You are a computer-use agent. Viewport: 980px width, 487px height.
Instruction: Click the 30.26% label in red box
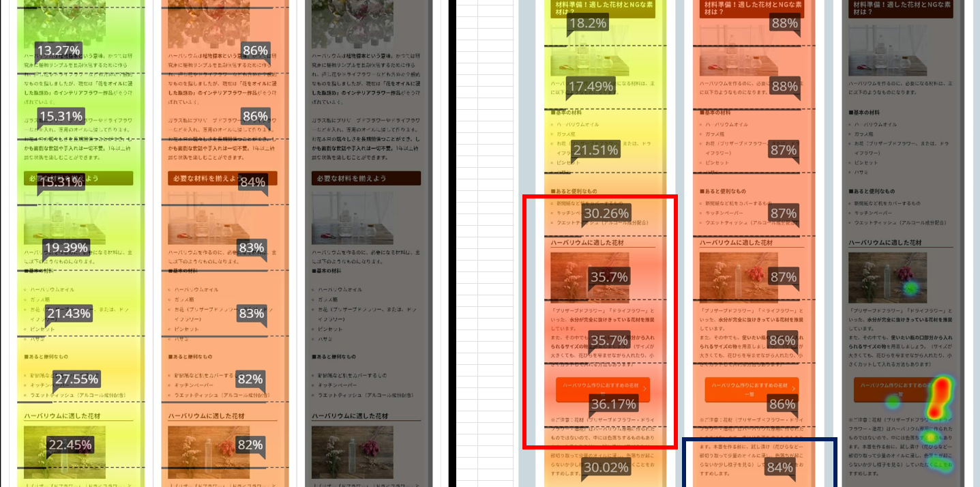pyautogui.click(x=606, y=213)
